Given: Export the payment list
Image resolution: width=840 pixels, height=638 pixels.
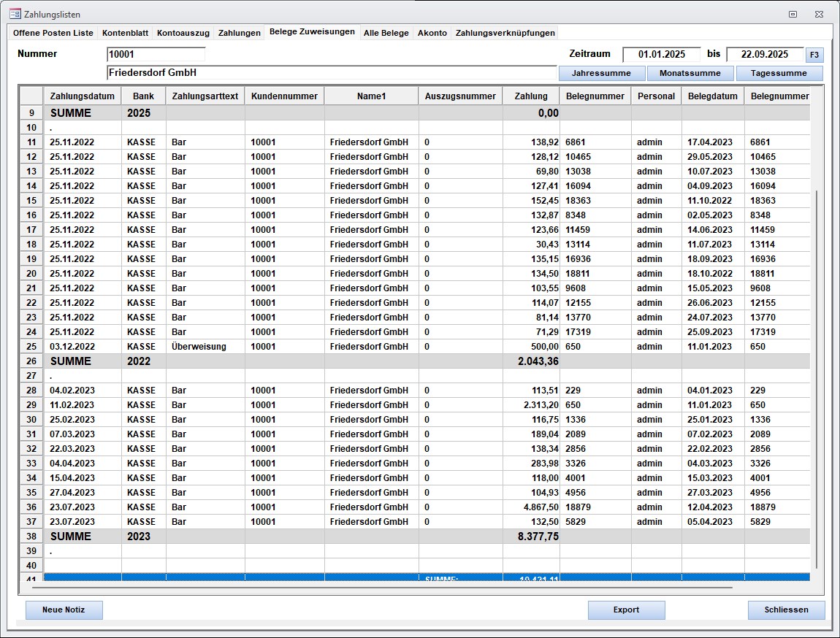Looking at the screenshot, I should point(626,610).
